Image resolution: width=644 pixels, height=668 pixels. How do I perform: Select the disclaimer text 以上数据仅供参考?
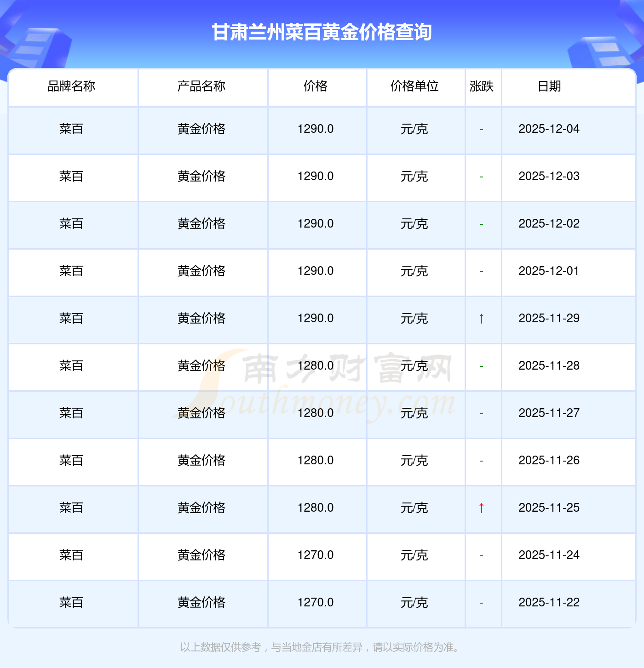click(221, 647)
